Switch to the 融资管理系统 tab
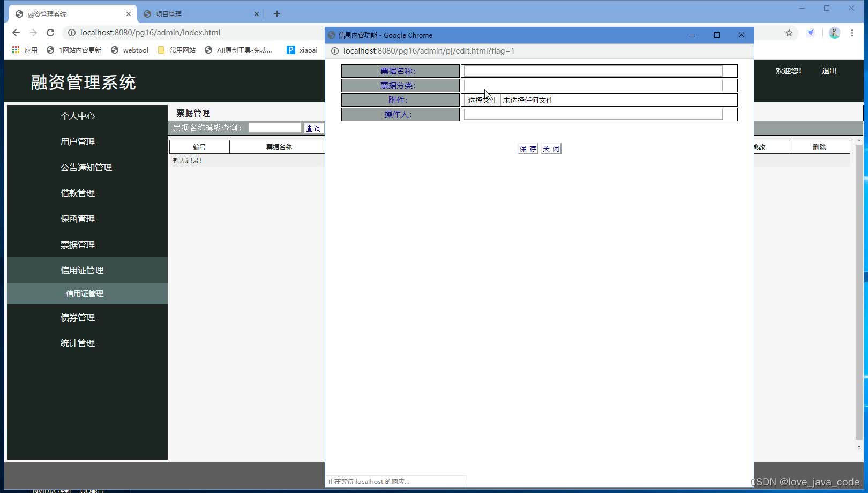868x493 pixels. click(73, 14)
